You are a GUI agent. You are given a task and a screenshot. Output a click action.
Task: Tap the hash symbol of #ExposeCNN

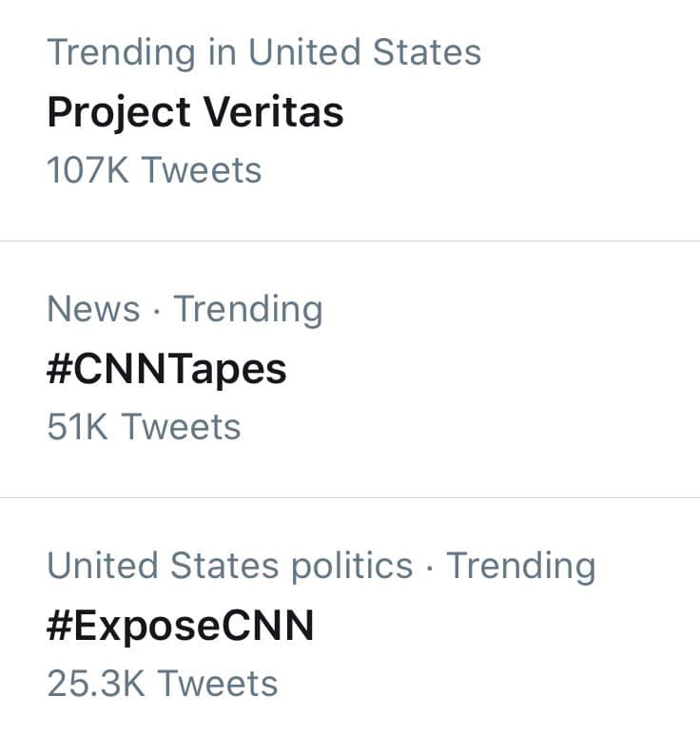pos(59,626)
